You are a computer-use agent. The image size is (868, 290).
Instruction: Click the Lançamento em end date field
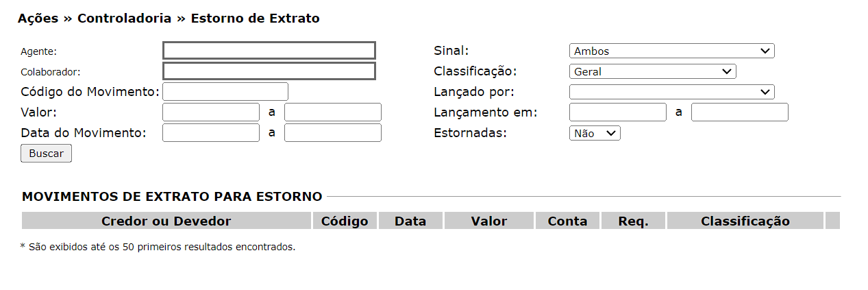coord(739,112)
